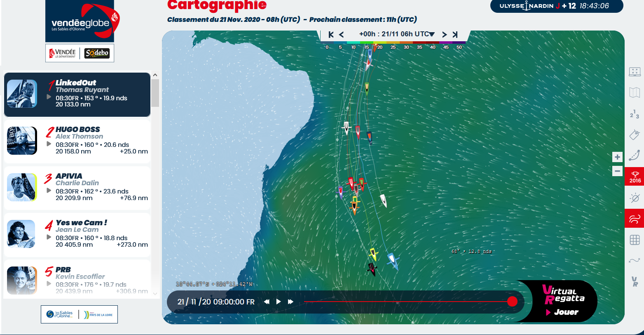The width and height of the screenshot is (644, 335).
Task: Toggle the 2016 trophy reference route
Action: click(635, 176)
